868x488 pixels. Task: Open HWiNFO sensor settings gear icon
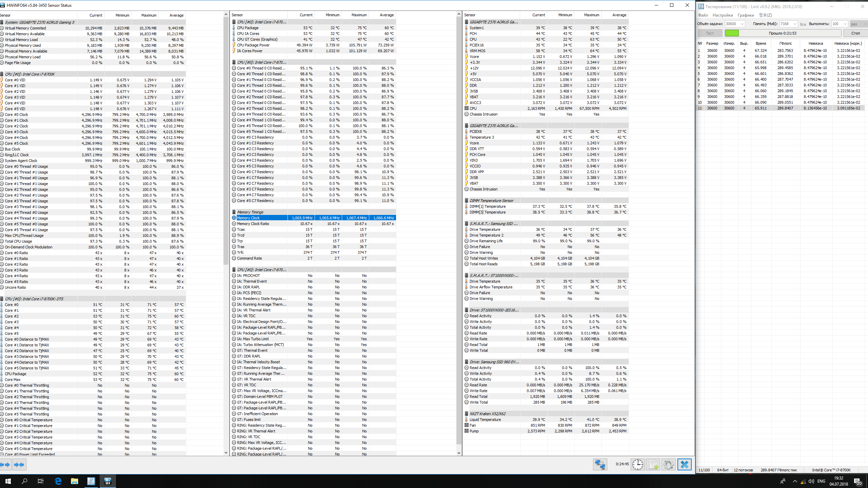(668, 464)
